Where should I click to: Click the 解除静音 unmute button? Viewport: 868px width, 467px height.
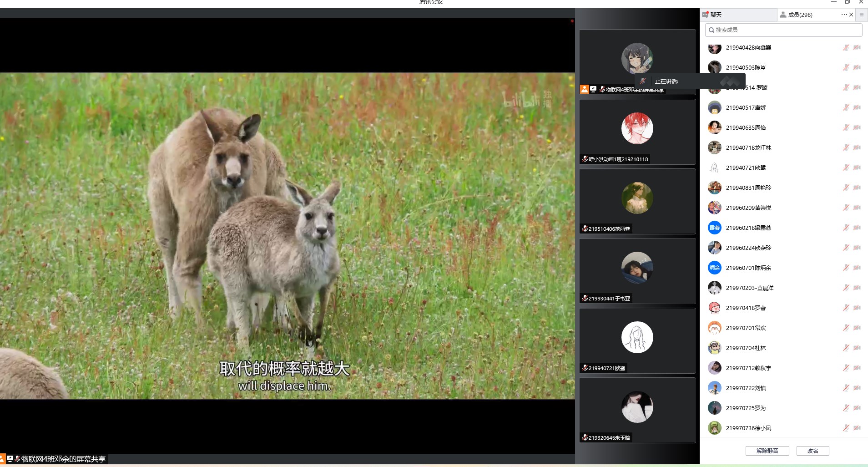767,451
